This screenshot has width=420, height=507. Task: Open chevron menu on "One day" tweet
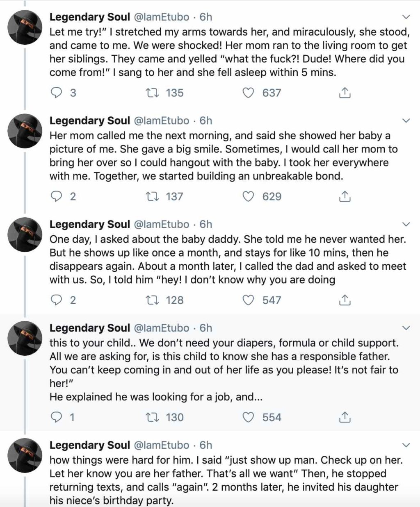(406, 225)
